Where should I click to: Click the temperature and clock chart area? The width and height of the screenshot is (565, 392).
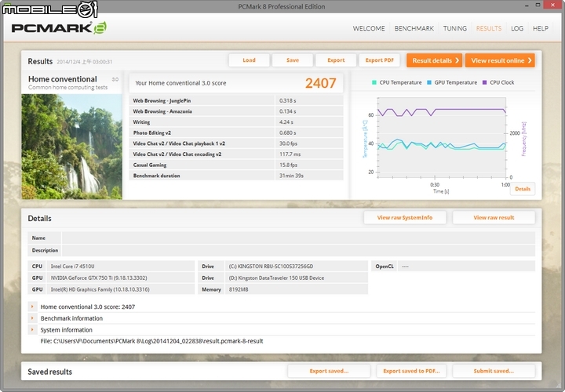[x=442, y=137]
